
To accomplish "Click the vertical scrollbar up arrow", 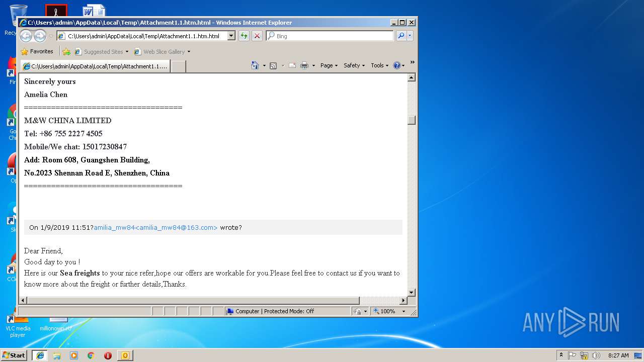I will click(x=412, y=77).
